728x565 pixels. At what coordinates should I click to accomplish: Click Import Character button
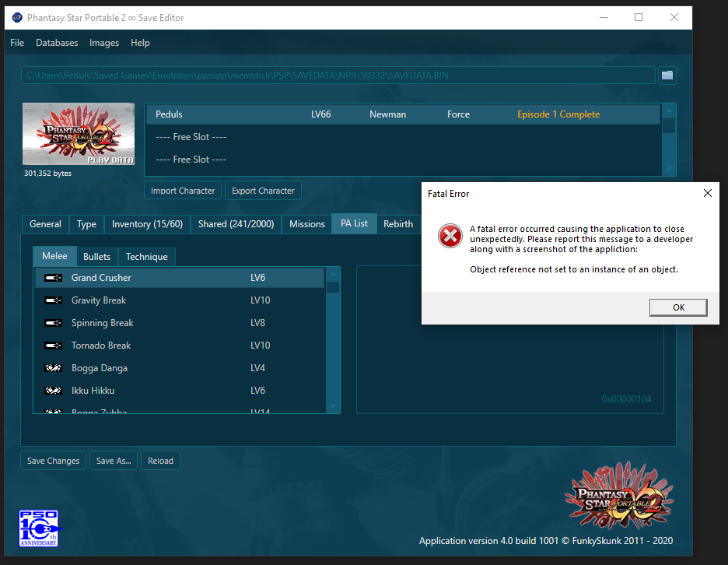183,191
